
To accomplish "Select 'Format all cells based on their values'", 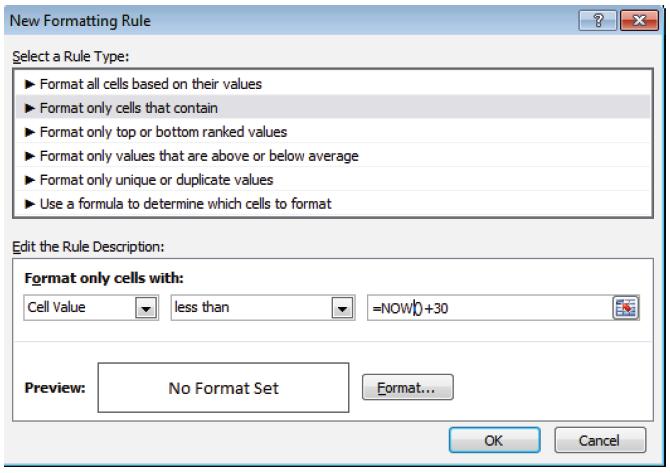I will [x=333, y=84].
